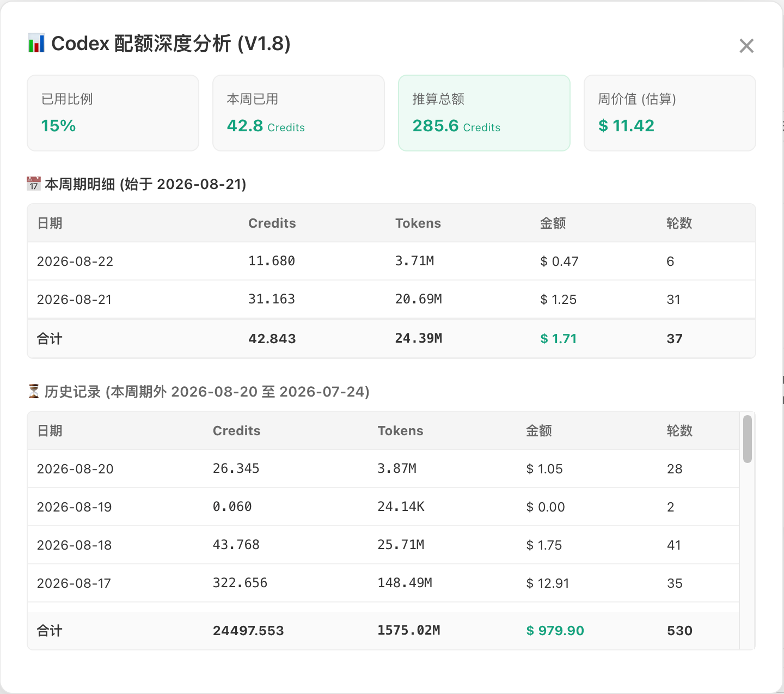Select the history date '2026-08-17'
The width and height of the screenshot is (784, 694).
pyautogui.click(x=73, y=583)
